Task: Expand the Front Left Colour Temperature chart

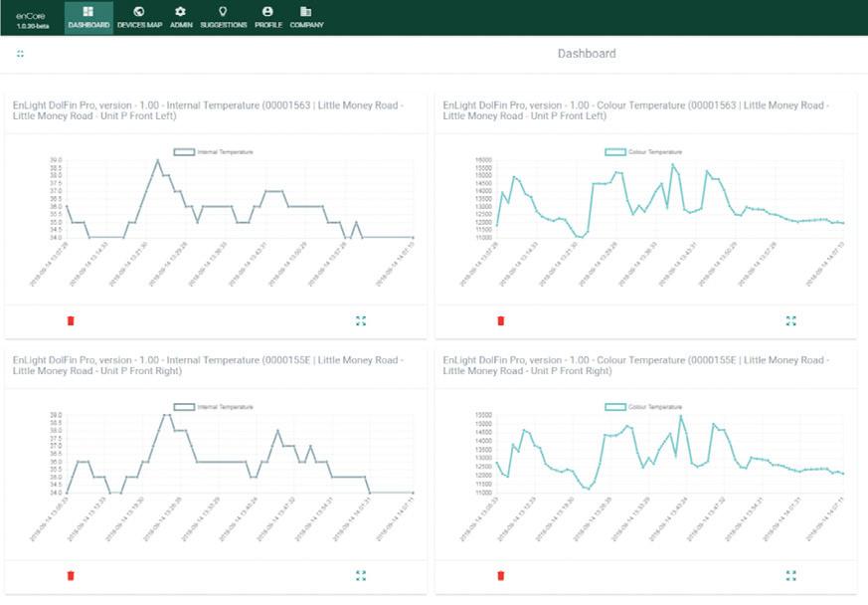Action: click(x=791, y=320)
